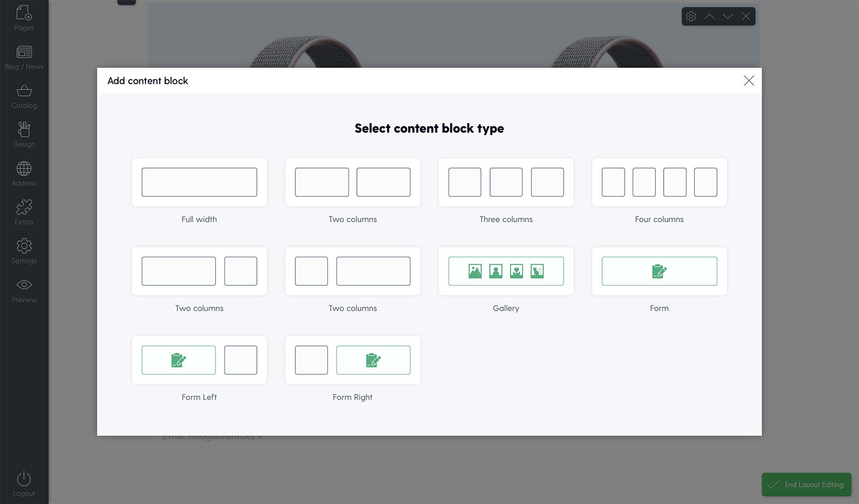Click the Four columns label

pos(660,219)
